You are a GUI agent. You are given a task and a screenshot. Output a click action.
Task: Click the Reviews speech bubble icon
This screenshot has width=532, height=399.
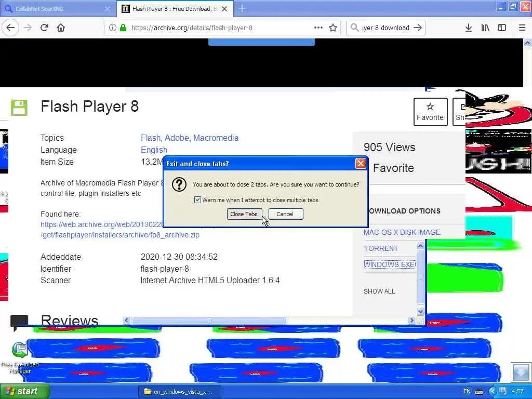(19, 322)
